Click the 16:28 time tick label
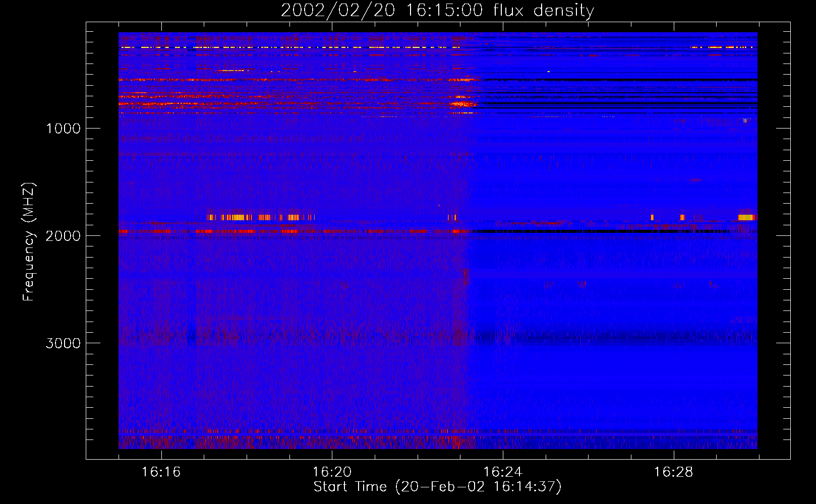Image resolution: width=816 pixels, height=504 pixels. click(673, 472)
